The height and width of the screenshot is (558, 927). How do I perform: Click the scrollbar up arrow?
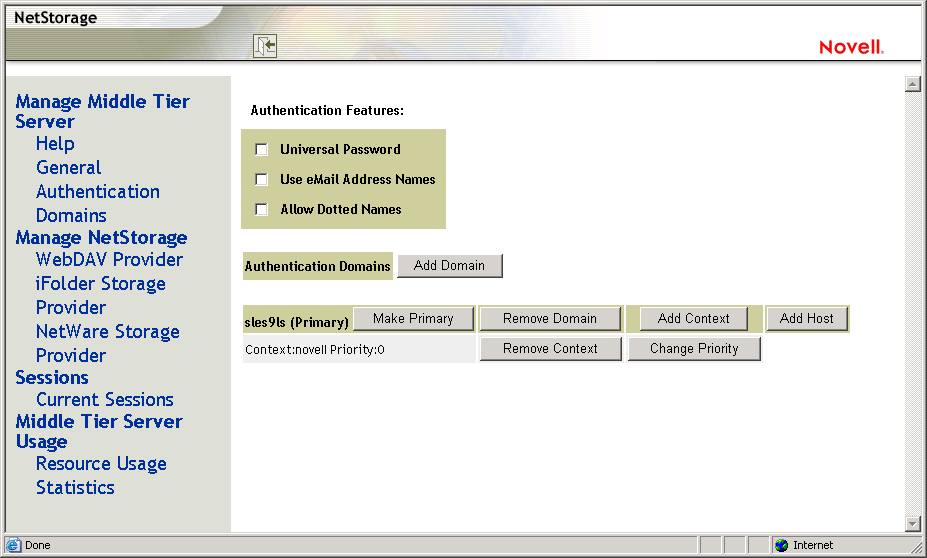[912, 84]
